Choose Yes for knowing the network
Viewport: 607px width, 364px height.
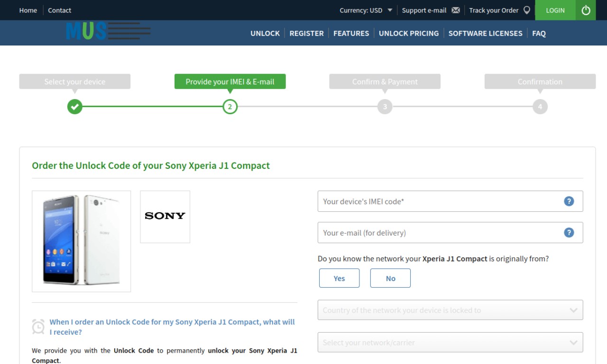(x=340, y=278)
